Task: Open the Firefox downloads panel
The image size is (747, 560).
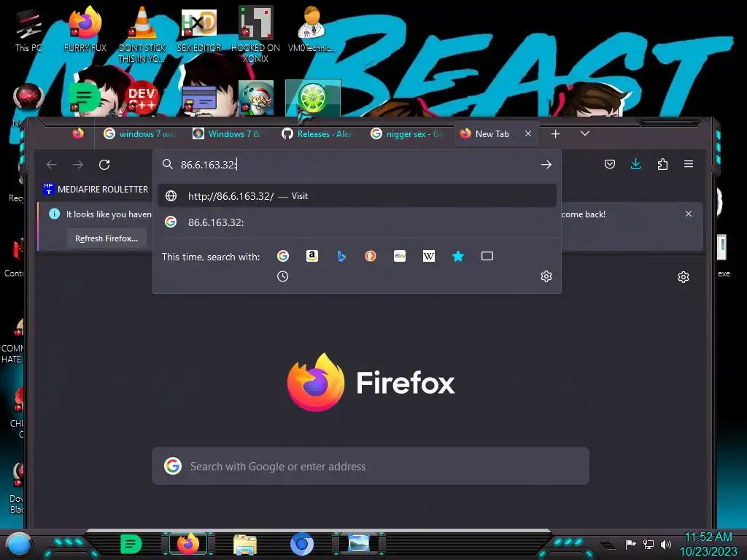Action: 635,164
